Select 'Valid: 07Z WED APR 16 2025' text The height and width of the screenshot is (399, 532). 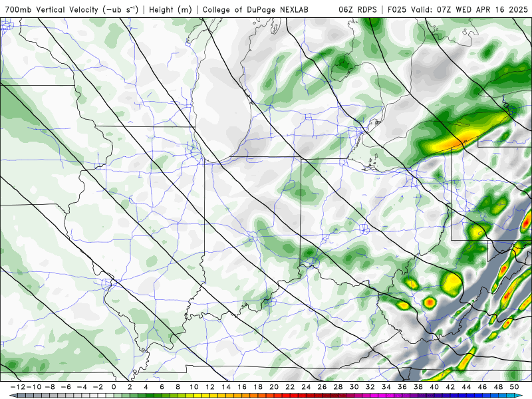[x=469, y=9]
